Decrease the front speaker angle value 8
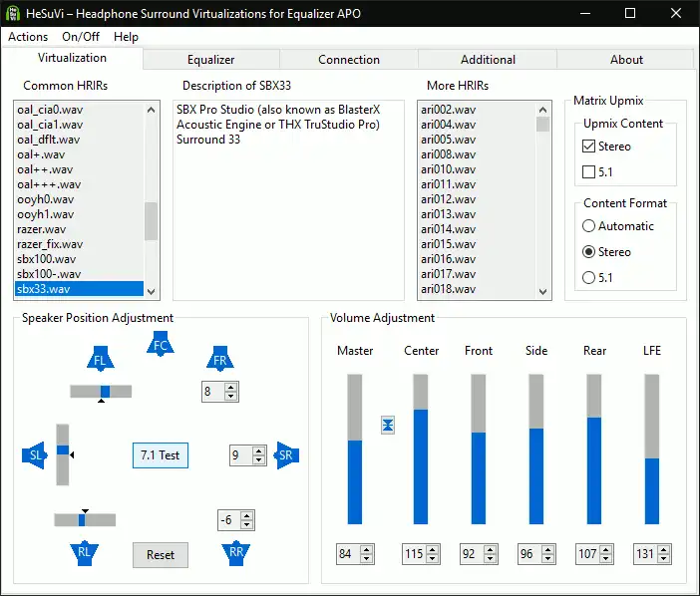Viewport: 700px width, 596px height. click(x=230, y=396)
